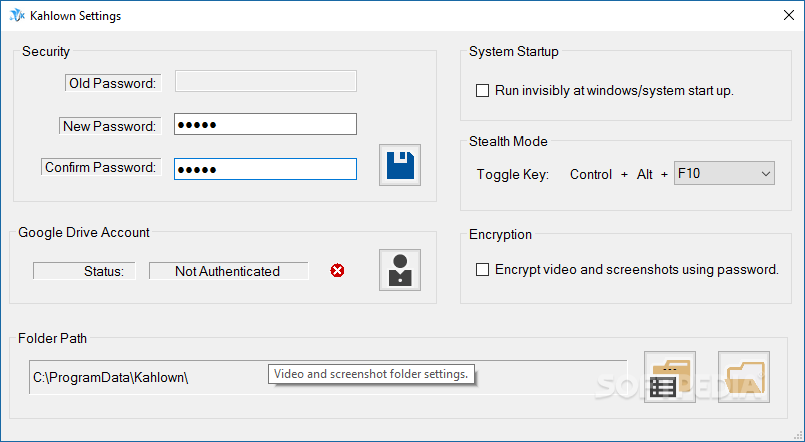The width and height of the screenshot is (805, 442).
Task: Click the Confirm Password label
Action: 101,167
